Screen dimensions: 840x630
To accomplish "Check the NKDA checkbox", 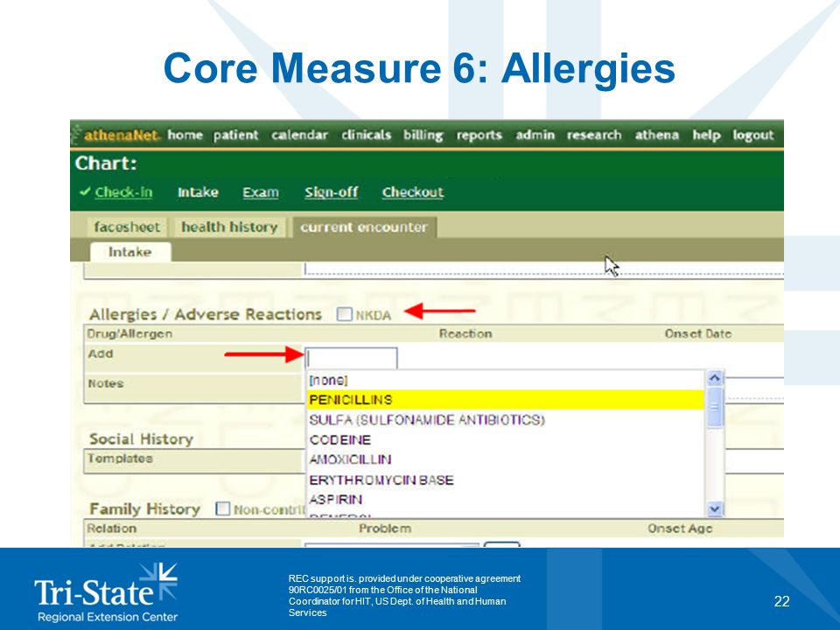I will (345, 314).
